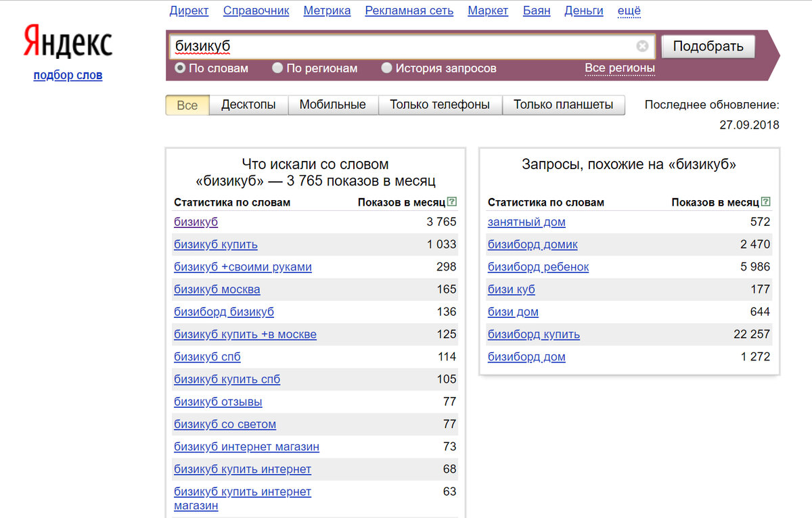
Task: Open the 'бизиборд бизикуб' link
Action: (x=224, y=312)
